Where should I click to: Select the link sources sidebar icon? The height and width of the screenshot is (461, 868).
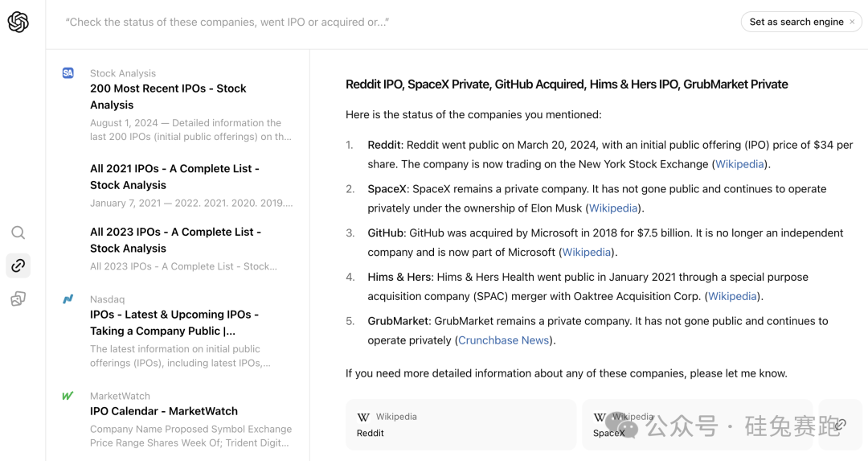pyautogui.click(x=18, y=265)
